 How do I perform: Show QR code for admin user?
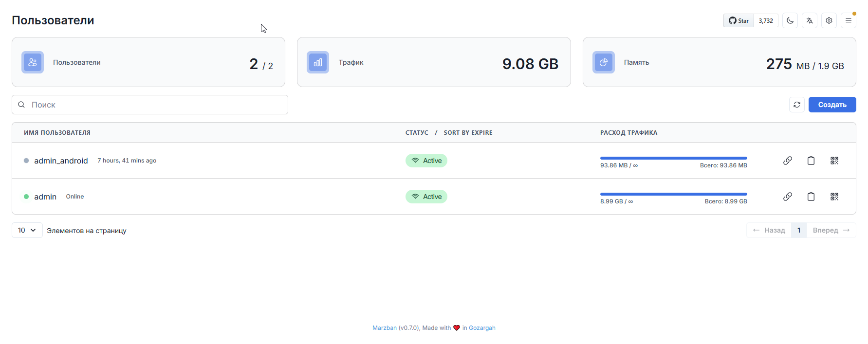tap(834, 197)
